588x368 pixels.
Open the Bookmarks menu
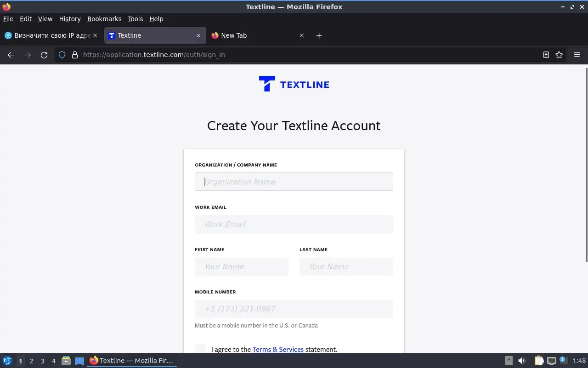104,19
